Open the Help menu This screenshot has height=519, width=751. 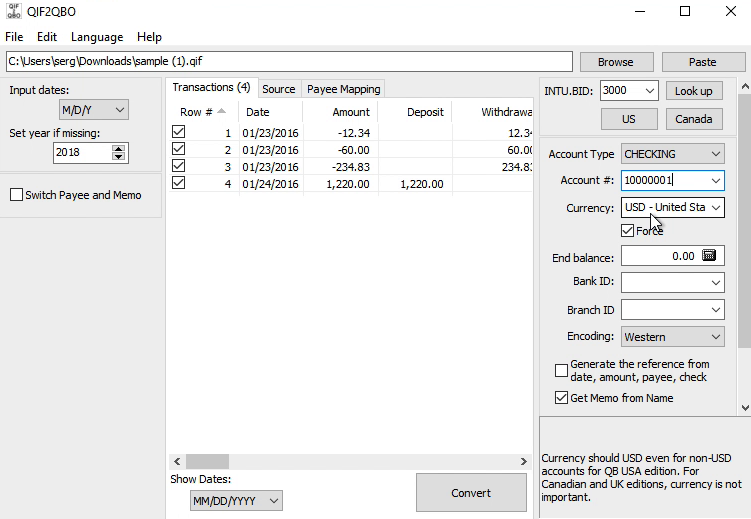coord(149,37)
